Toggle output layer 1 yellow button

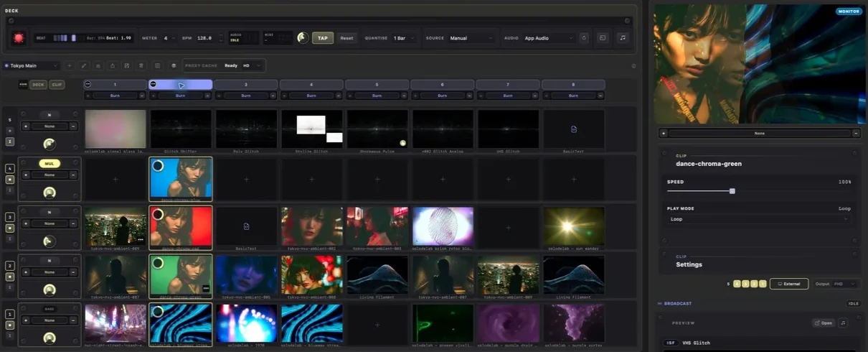[763, 284]
